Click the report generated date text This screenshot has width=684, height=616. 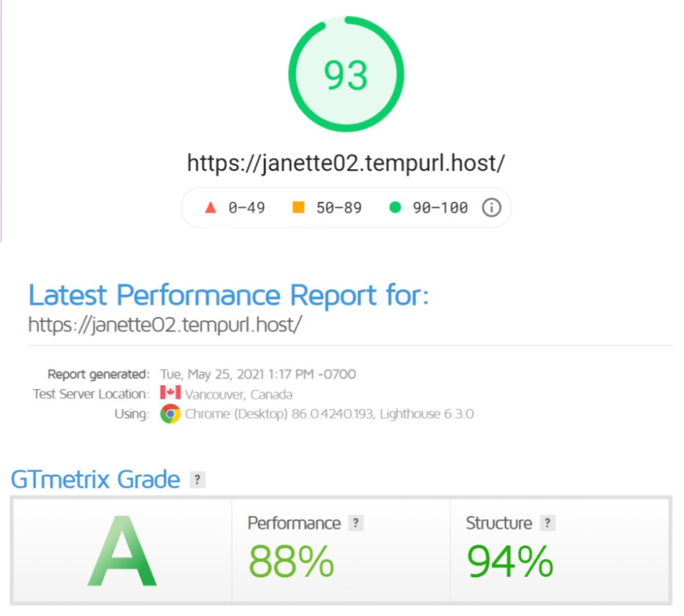258,374
